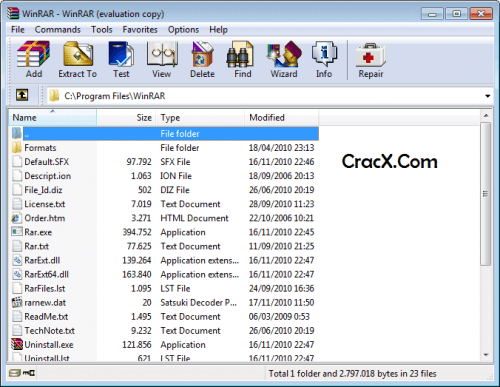Click the scrollbar down arrow
The width and height of the screenshot is (500, 387).
click(486, 355)
